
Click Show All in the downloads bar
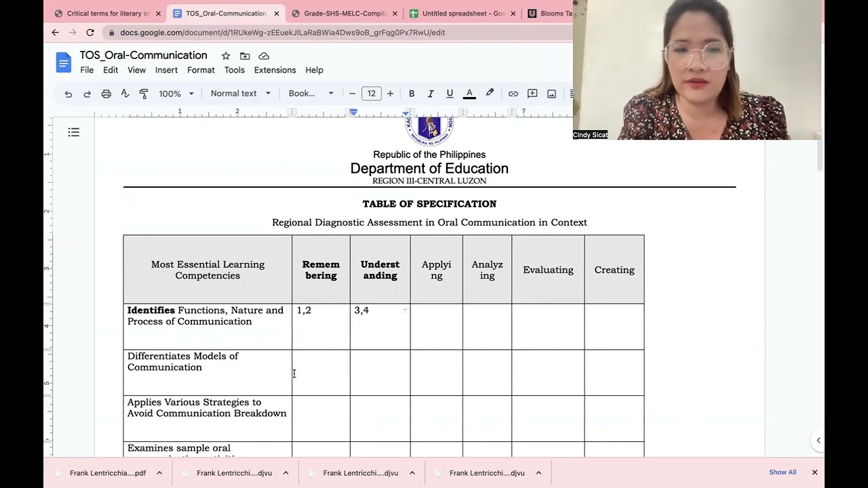(783, 472)
